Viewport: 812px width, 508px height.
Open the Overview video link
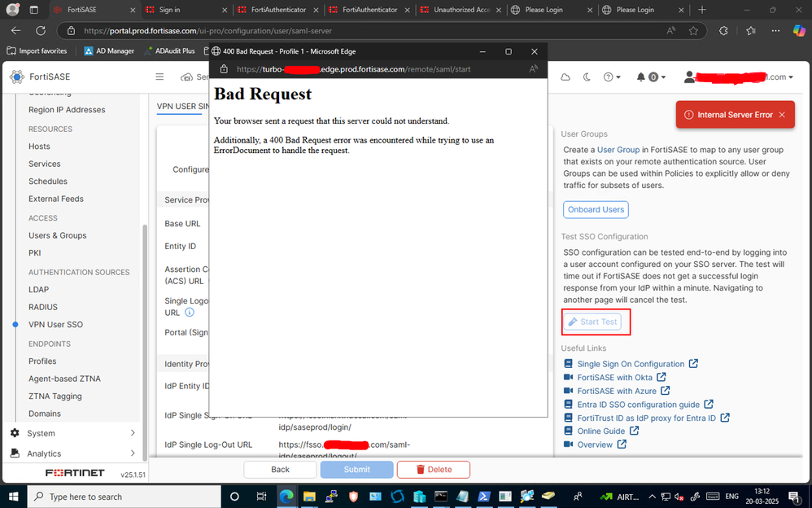point(595,444)
